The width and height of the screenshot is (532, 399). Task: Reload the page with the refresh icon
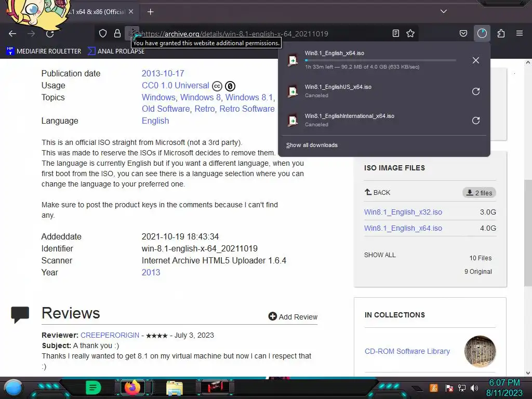tap(50, 34)
